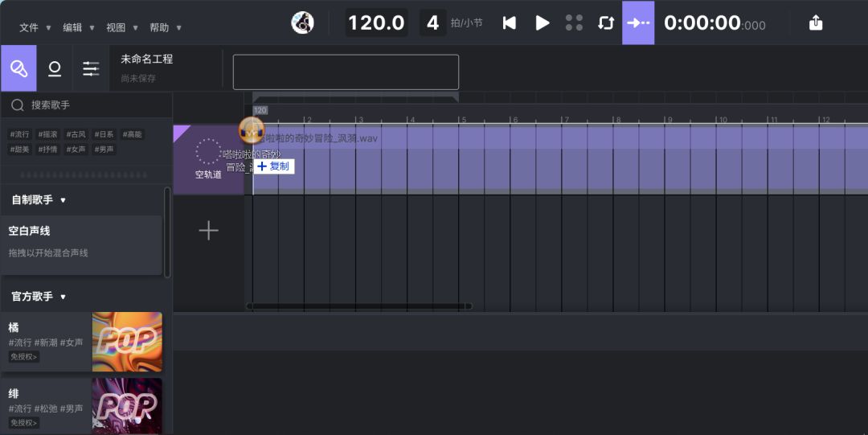Toggle loop playback
This screenshot has height=435, width=868.
(606, 23)
